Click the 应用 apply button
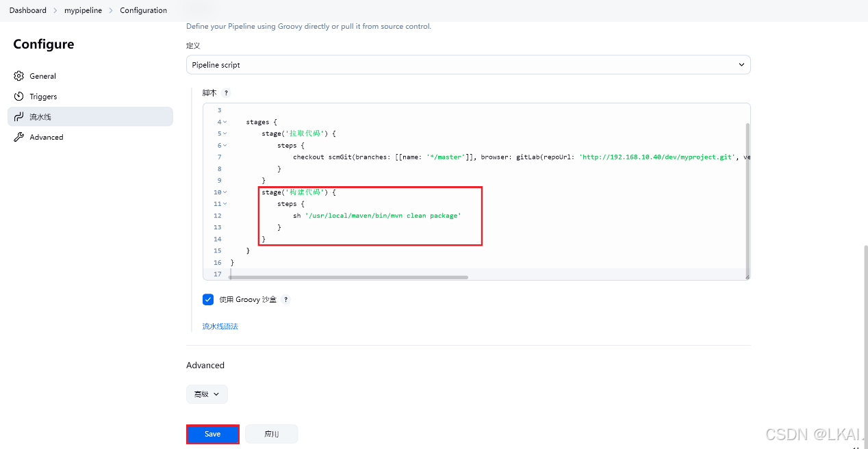Viewport: 868px width, 449px height. click(272, 434)
